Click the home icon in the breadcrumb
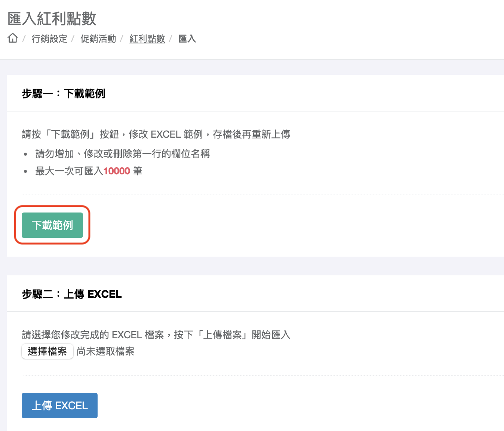The height and width of the screenshot is (431, 504). point(12,38)
